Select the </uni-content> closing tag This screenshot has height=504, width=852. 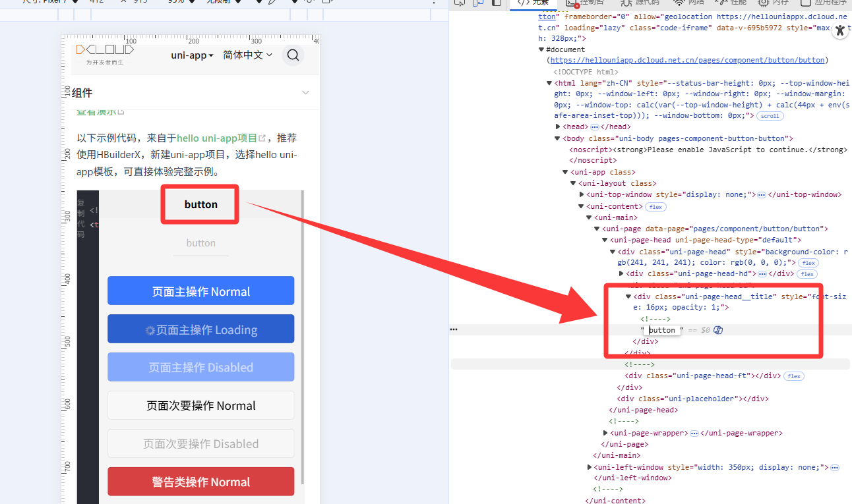point(615,501)
